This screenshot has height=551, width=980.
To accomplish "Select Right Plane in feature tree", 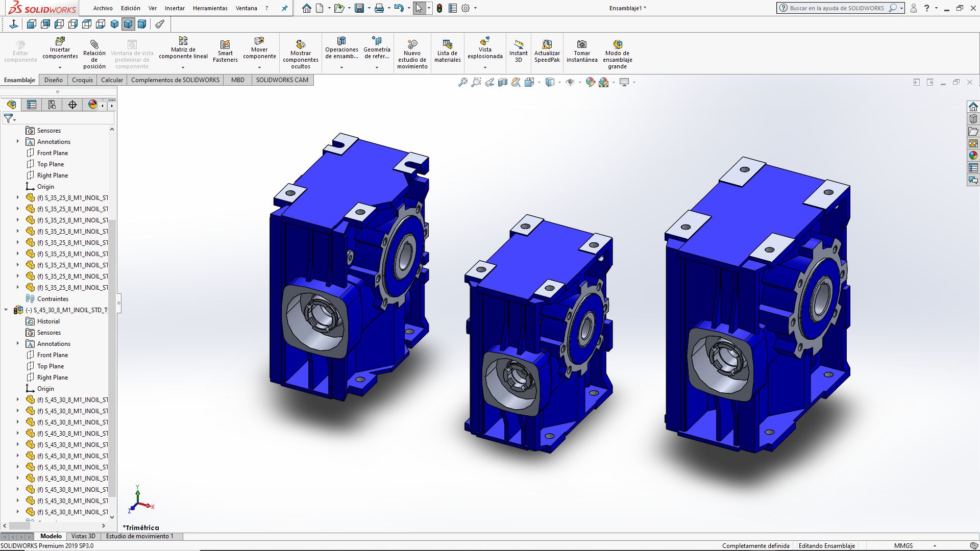I will 52,176.
